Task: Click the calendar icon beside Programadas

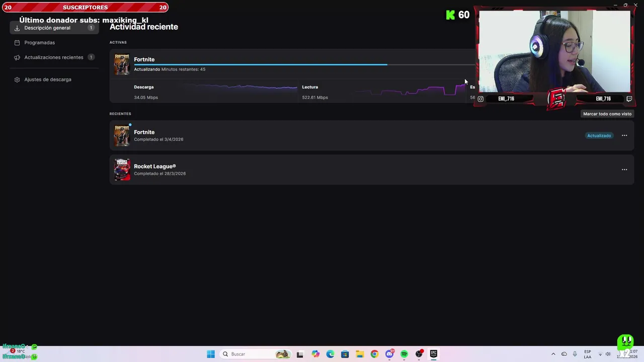Action: pyautogui.click(x=17, y=43)
